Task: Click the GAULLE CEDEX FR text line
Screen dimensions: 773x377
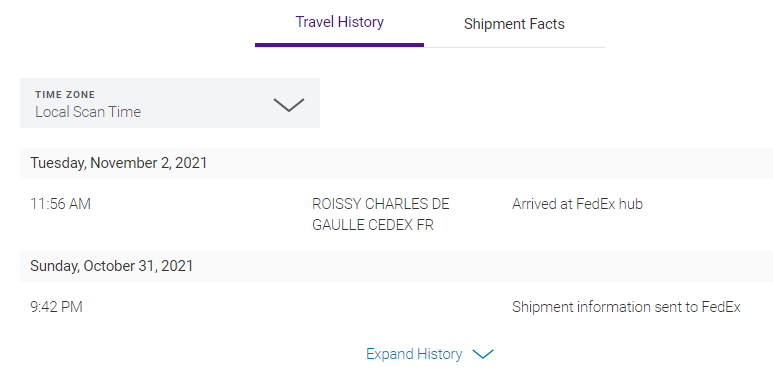Action: 373,225
